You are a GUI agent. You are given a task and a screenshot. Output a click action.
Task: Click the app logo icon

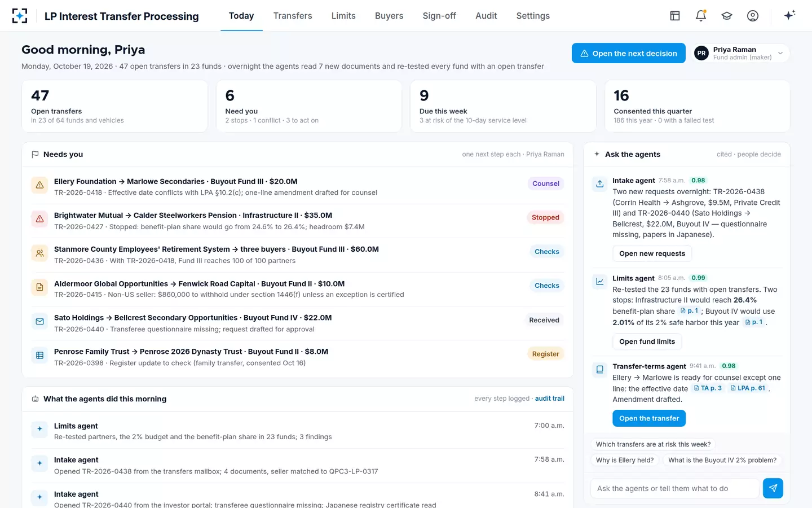(20, 16)
